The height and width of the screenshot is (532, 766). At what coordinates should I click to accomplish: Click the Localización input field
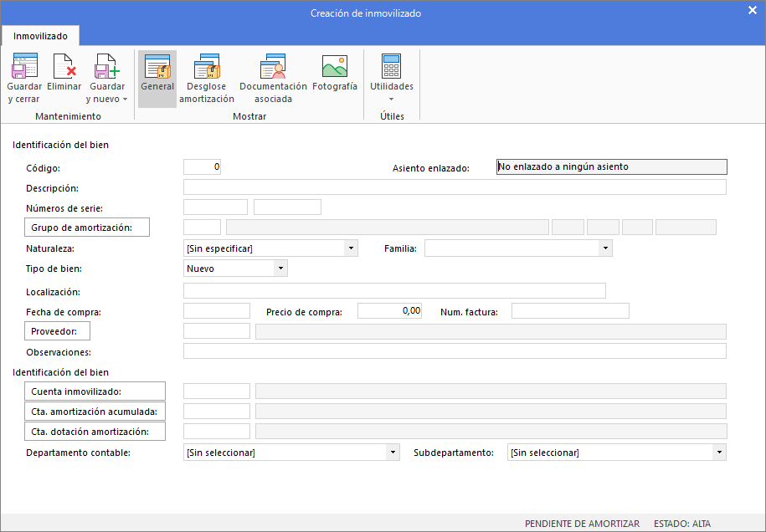point(395,291)
